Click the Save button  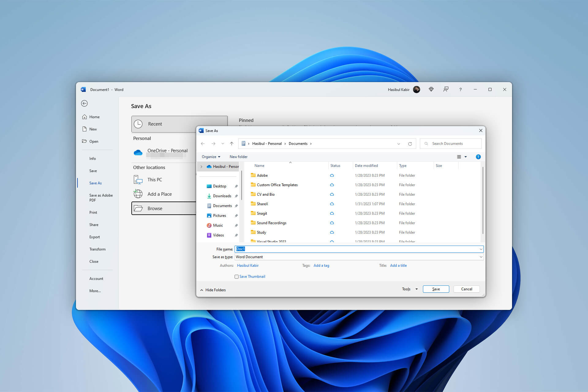click(x=436, y=289)
